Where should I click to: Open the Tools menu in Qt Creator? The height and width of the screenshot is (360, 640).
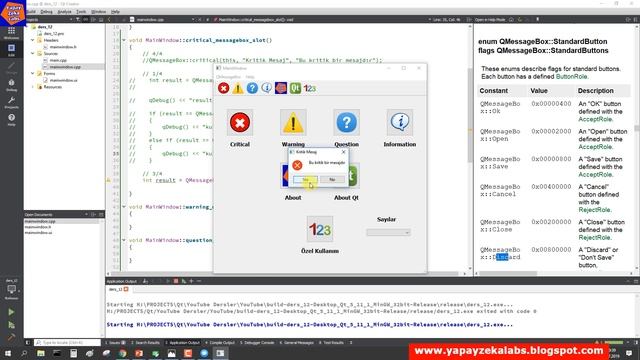point(81,12)
